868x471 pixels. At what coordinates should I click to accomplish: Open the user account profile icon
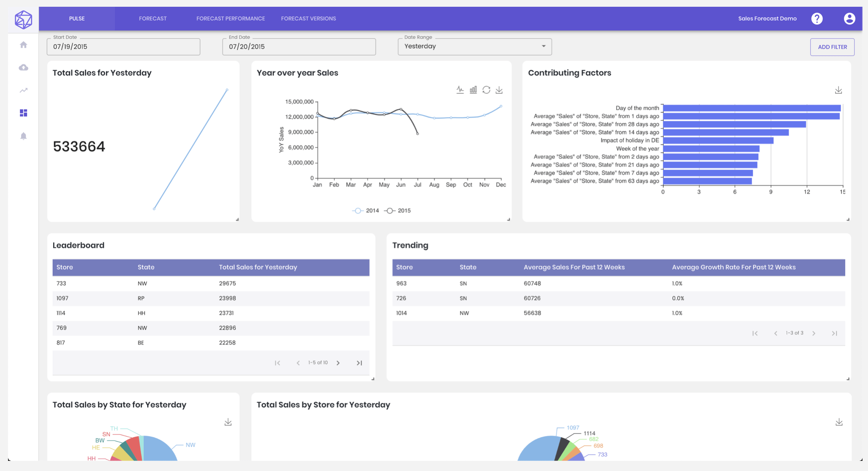click(849, 19)
